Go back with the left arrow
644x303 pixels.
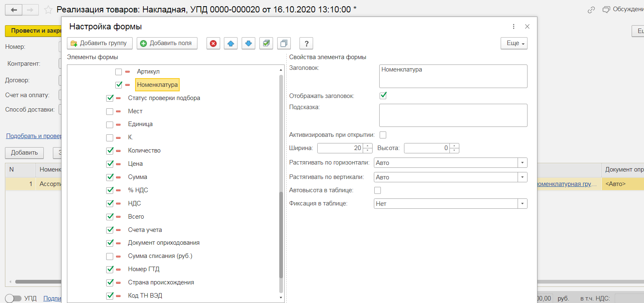[14, 10]
